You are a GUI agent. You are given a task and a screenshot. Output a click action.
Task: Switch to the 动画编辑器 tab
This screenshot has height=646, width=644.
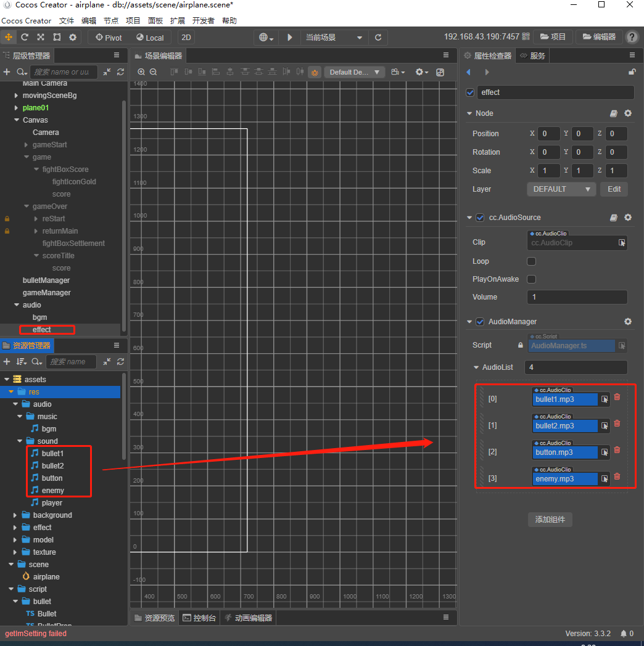coord(249,618)
